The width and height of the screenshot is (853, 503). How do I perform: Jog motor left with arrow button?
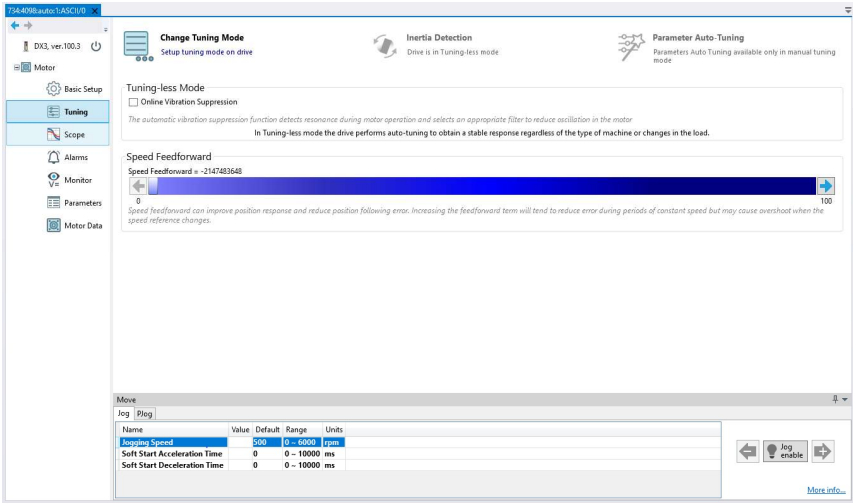point(748,451)
